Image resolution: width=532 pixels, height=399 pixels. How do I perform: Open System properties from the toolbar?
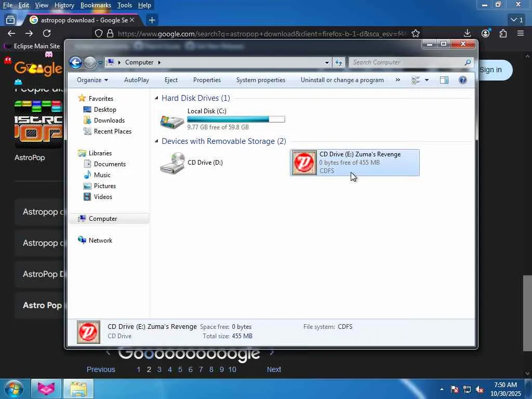click(261, 80)
